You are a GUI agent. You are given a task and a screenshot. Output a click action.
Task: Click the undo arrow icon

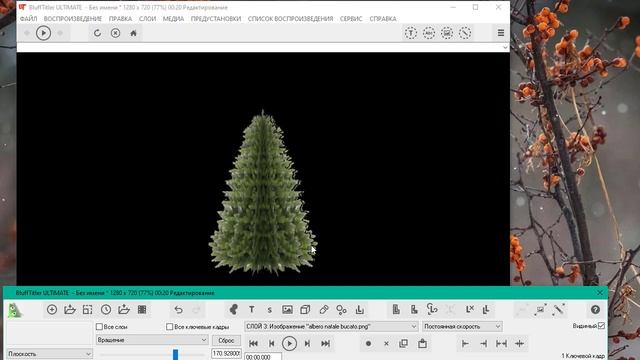178,310
